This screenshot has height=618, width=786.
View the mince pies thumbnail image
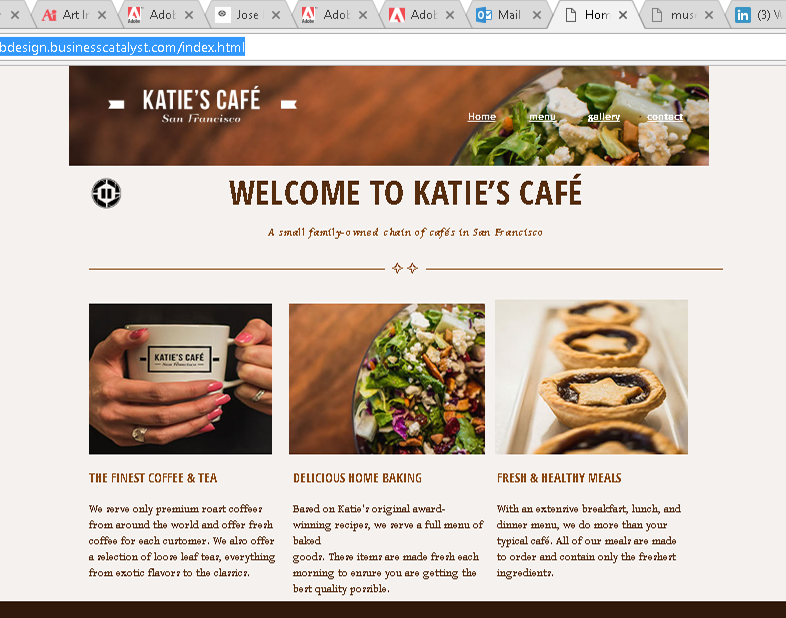click(x=592, y=377)
